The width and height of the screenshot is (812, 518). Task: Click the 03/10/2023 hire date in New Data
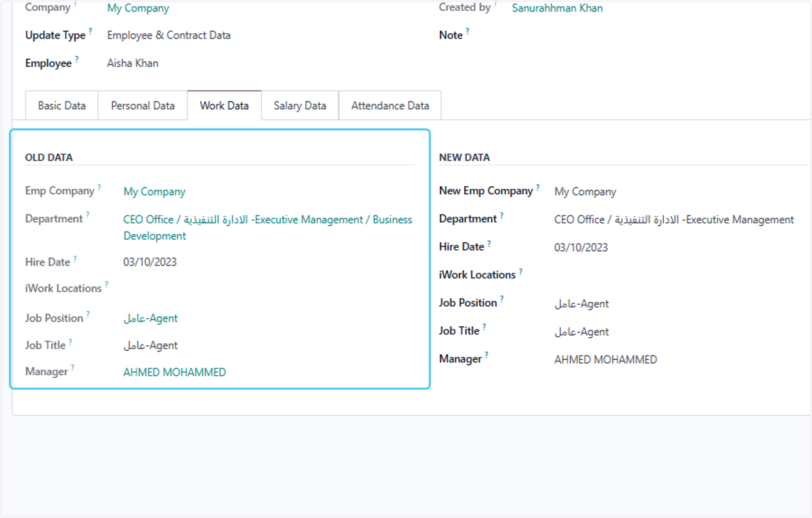[x=581, y=247]
